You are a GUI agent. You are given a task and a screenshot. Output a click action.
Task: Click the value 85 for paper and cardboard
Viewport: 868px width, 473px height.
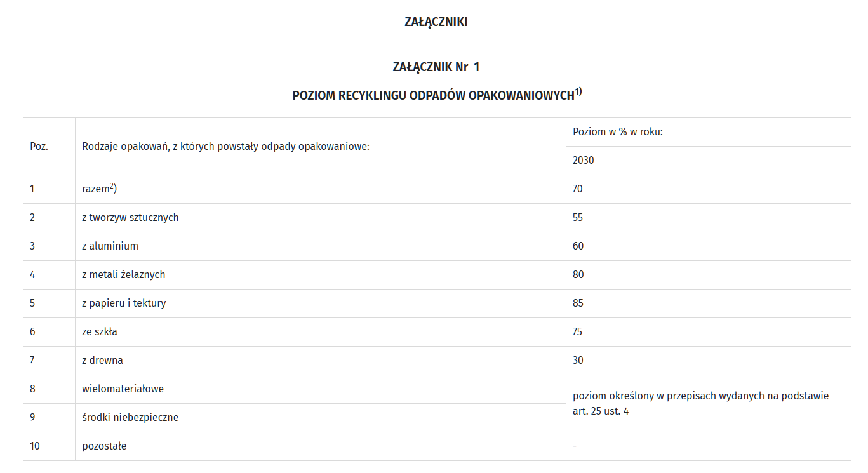578,303
